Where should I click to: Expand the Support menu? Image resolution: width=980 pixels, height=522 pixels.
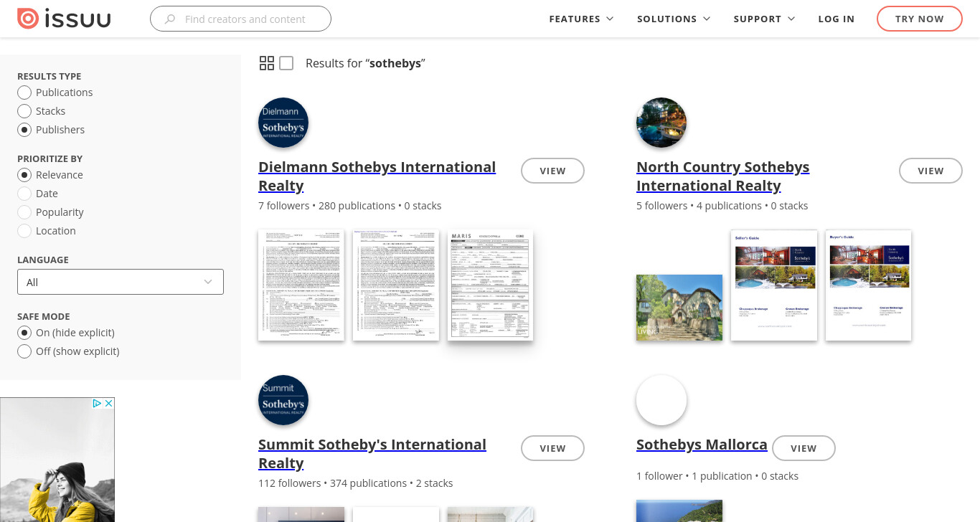point(764,19)
